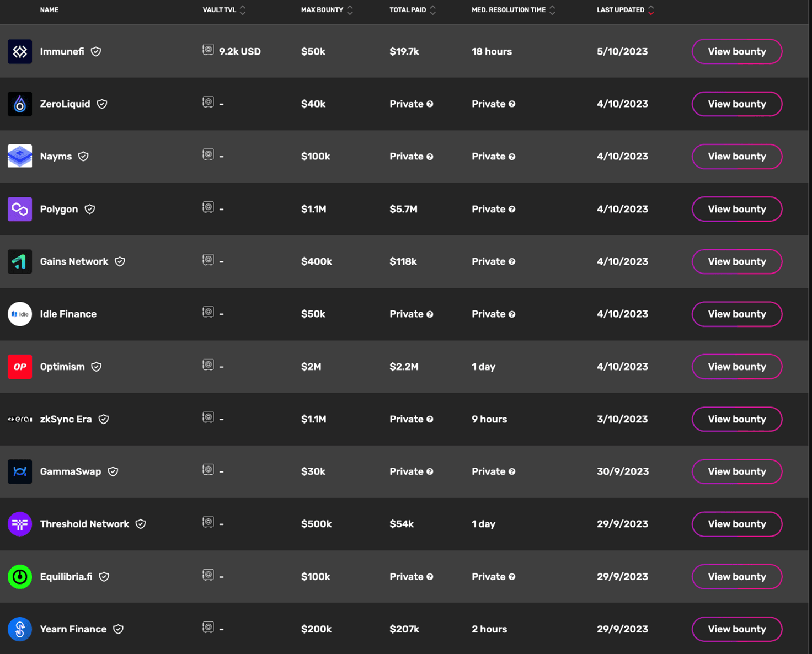This screenshot has width=812, height=654.
Task: Click the Gains Network logo
Action: (20, 261)
